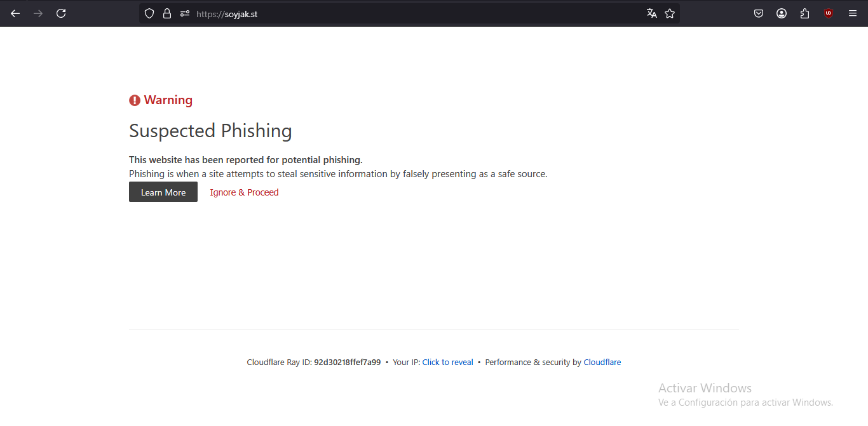The image size is (868, 426).
Task: Open the translate page icon
Action: coord(652,13)
